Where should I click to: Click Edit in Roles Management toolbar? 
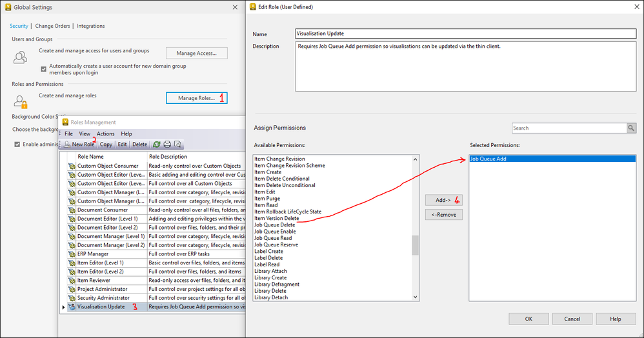(123, 144)
